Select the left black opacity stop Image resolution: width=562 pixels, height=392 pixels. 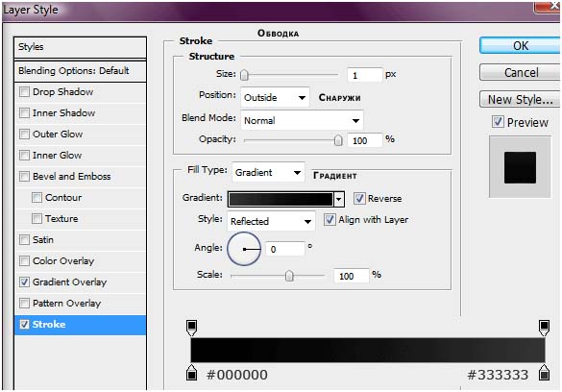(192, 328)
